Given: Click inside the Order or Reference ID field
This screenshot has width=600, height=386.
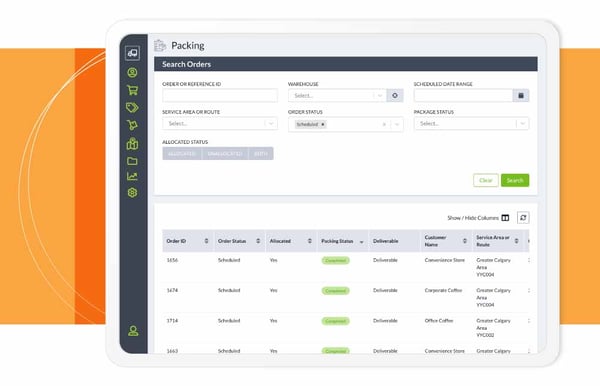Looking at the screenshot, I should [x=220, y=96].
